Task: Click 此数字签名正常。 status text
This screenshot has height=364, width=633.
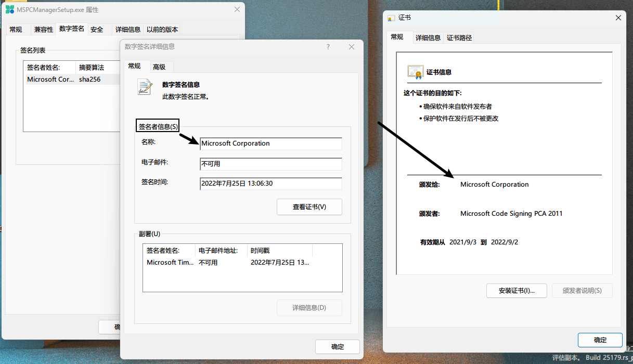Action: 186,97
